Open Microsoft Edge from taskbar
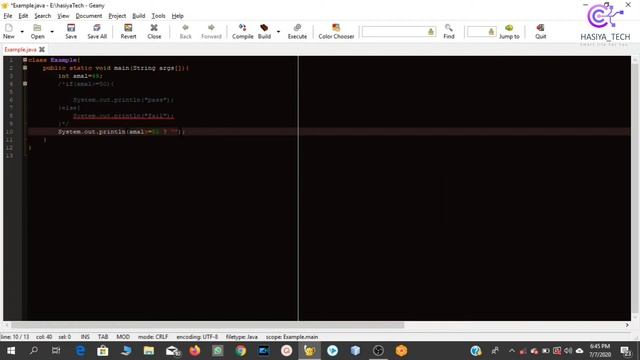 coord(80,351)
